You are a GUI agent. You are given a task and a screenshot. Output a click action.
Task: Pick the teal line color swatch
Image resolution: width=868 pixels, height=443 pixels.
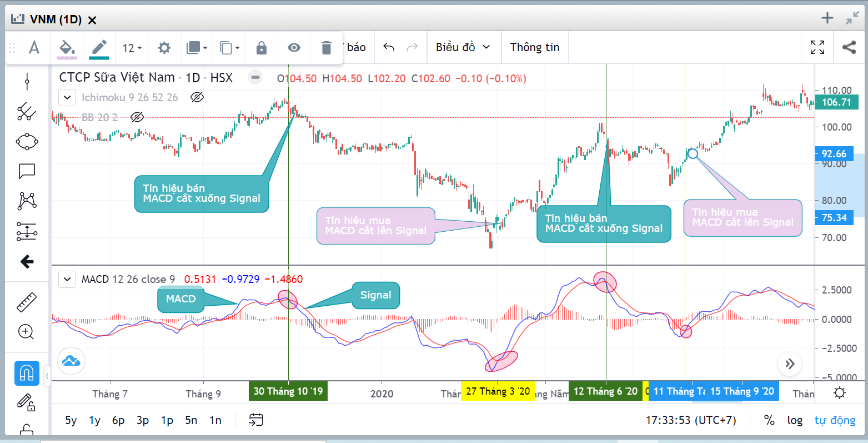[x=99, y=48]
